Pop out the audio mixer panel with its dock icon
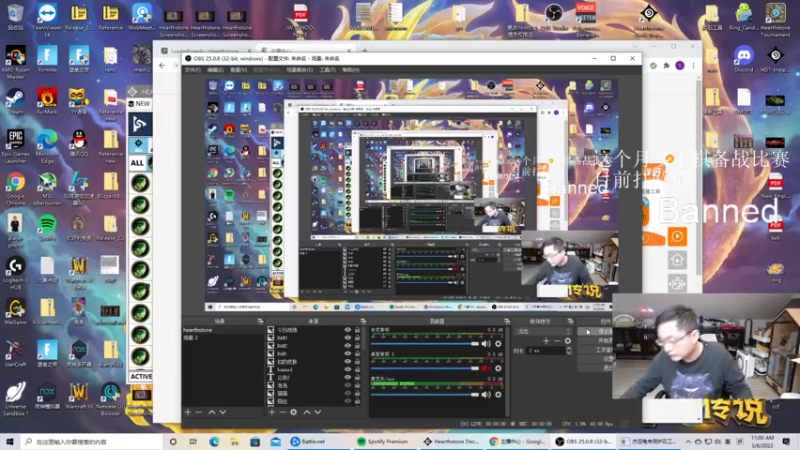The image size is (800, 450). [507, 321]
